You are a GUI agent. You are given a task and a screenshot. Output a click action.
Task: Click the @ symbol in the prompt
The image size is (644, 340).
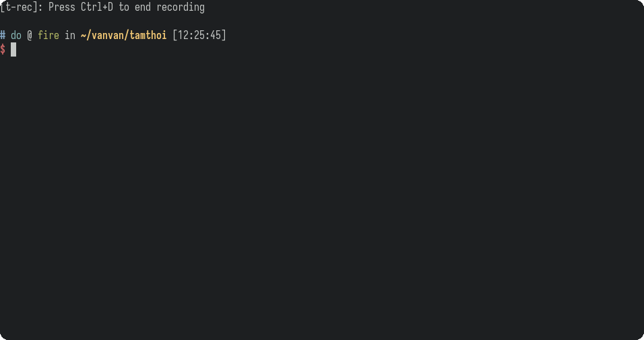pos(30,35)
